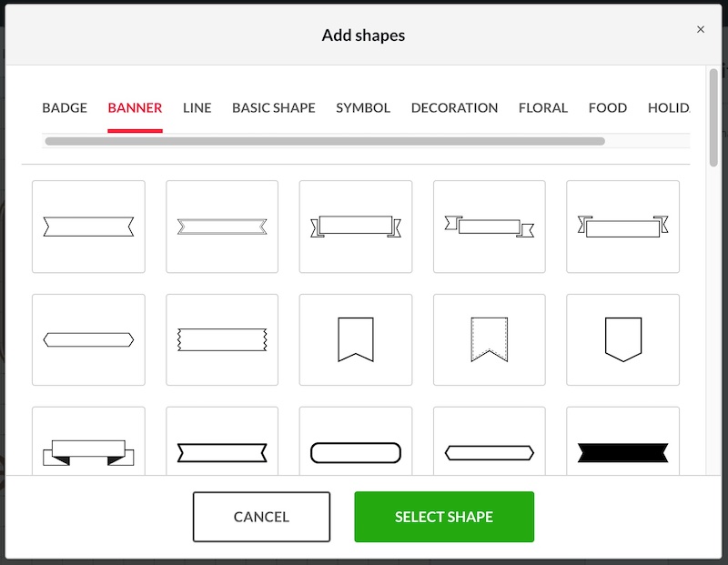
Task: Open the LINE shapes tab
Action: tap(197, 107)
